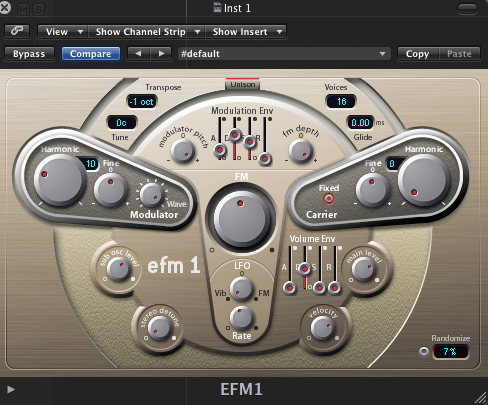This screenshot has width=488, height=405.
Task: Click Carrier Harmonic value 0
Action: point(394,164)
